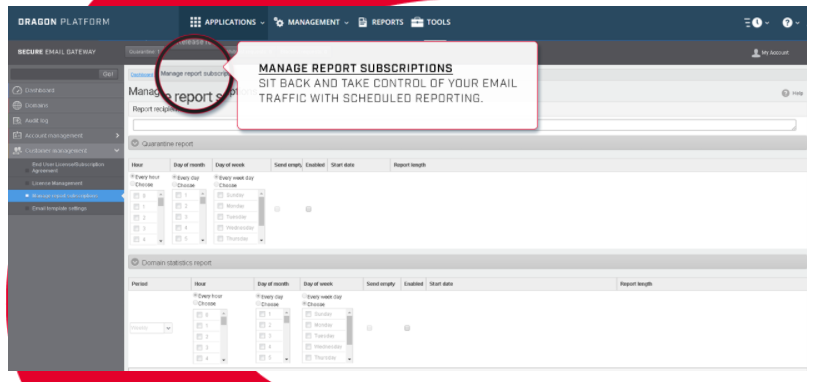Screen dimensions: 822x382
Task: Select Every hour in Domain statistics report
Action: pos(196,296)
